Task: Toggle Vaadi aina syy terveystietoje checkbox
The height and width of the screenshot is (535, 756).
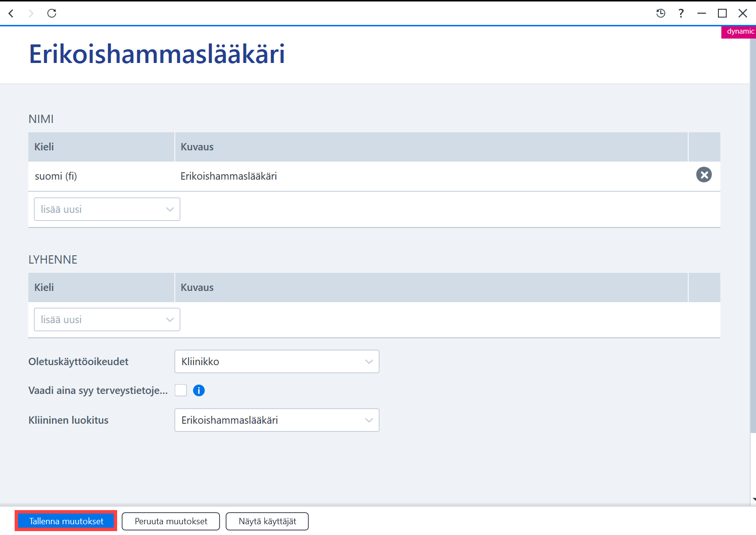Action: [181, 390]
